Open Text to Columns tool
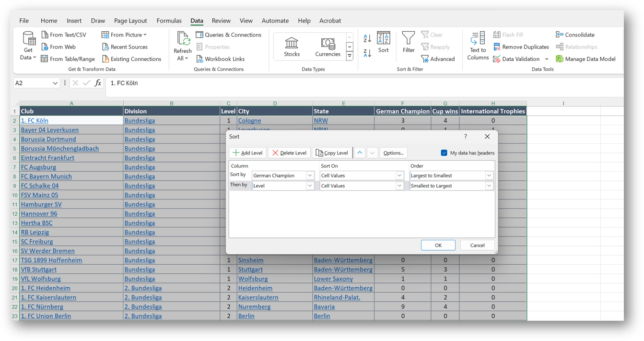 tap(478, 47)
